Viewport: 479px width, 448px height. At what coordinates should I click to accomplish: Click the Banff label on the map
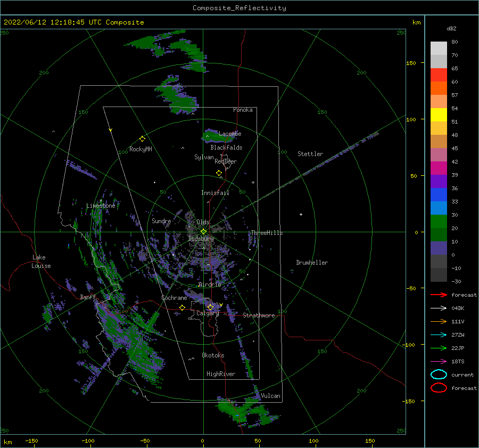88,297
